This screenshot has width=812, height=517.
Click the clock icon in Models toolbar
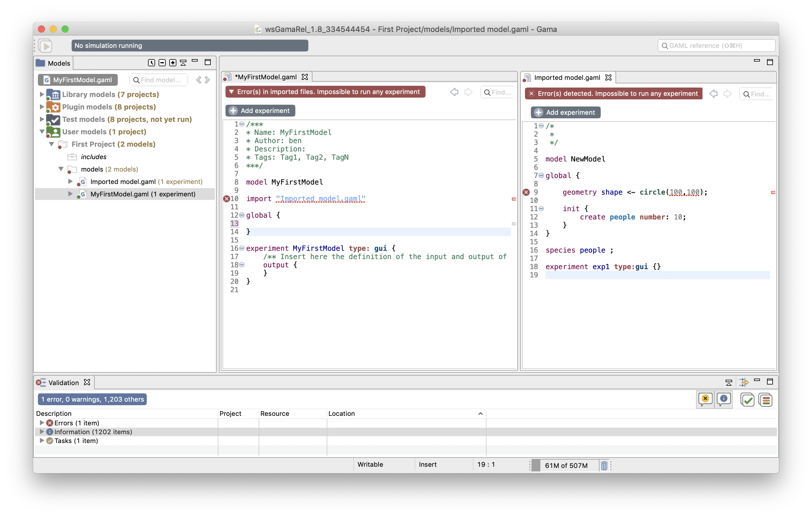coord(152,63)
